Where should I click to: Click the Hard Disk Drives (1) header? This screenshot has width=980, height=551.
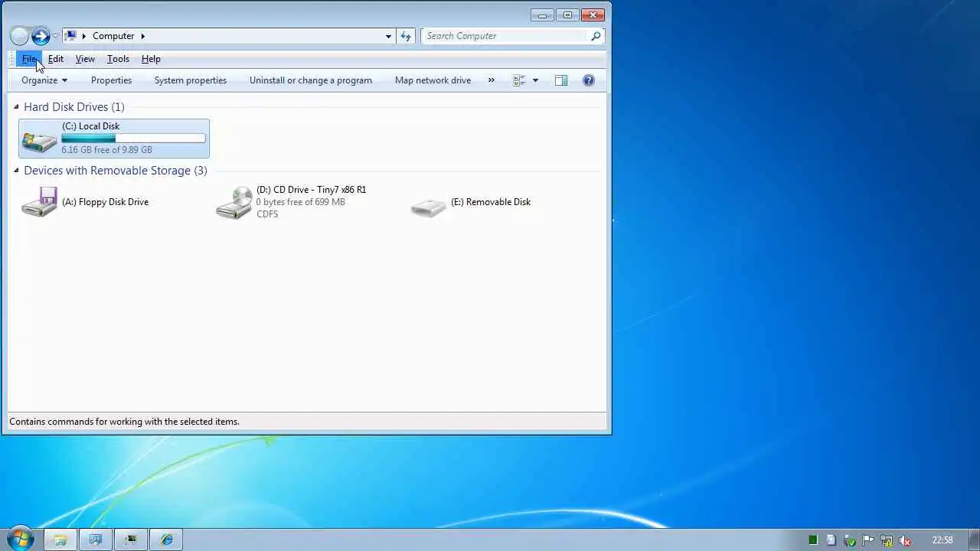74,107
